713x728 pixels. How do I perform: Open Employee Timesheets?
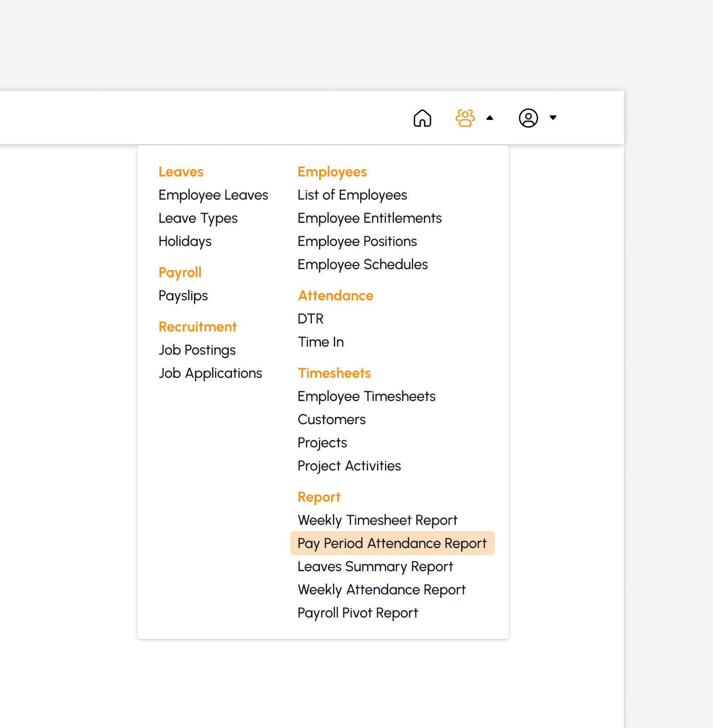coord(366,397)
